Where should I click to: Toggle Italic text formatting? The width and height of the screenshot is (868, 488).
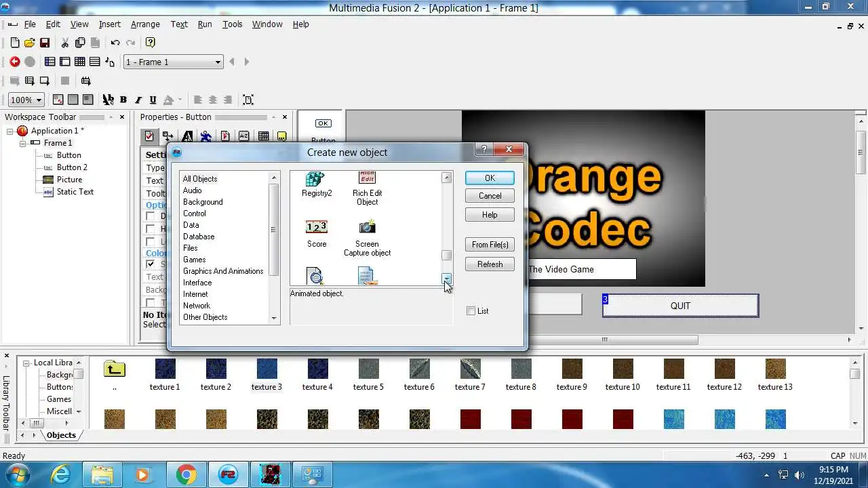pos(138,100)
